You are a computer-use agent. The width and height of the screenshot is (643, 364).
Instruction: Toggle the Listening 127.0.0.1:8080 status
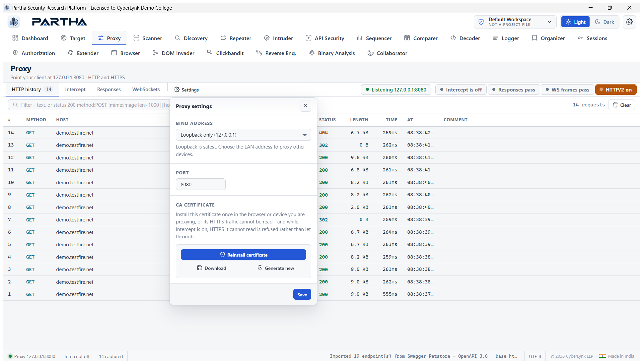[396, 90]
